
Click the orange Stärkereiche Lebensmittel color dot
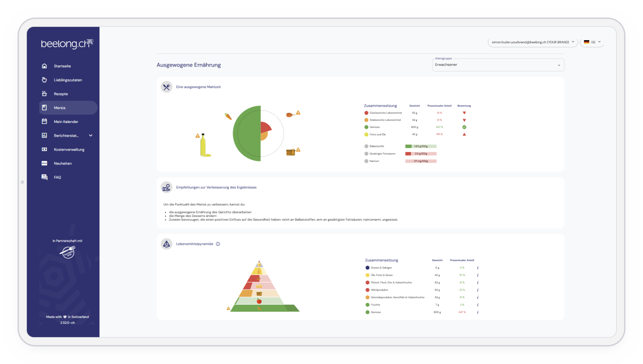[x=366, y=120]
